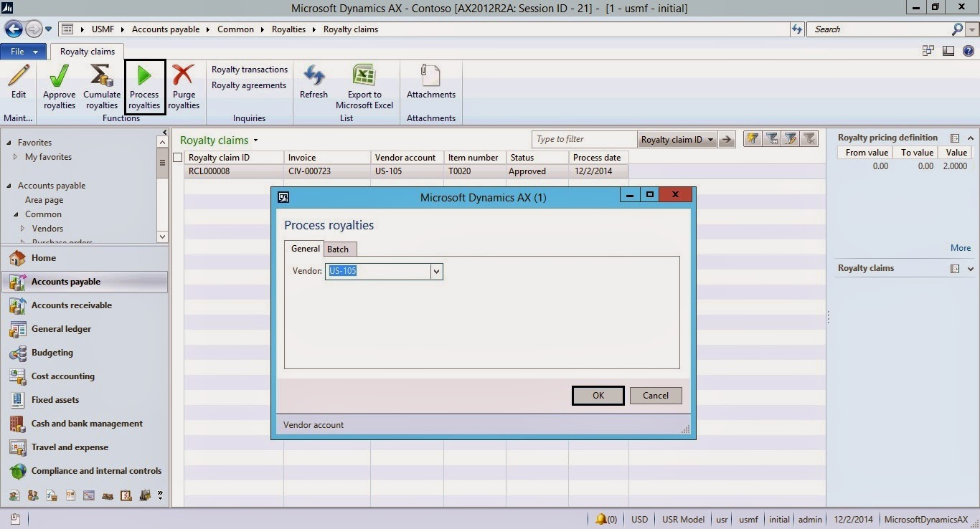Screen dimensions: 980x529
Task: Click the Purge royalties red X icon
Action: pos(184,76)
